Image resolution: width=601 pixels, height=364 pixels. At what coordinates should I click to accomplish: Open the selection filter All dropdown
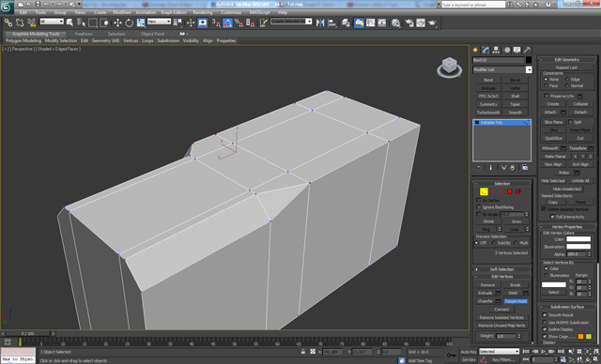click(52, 22)
